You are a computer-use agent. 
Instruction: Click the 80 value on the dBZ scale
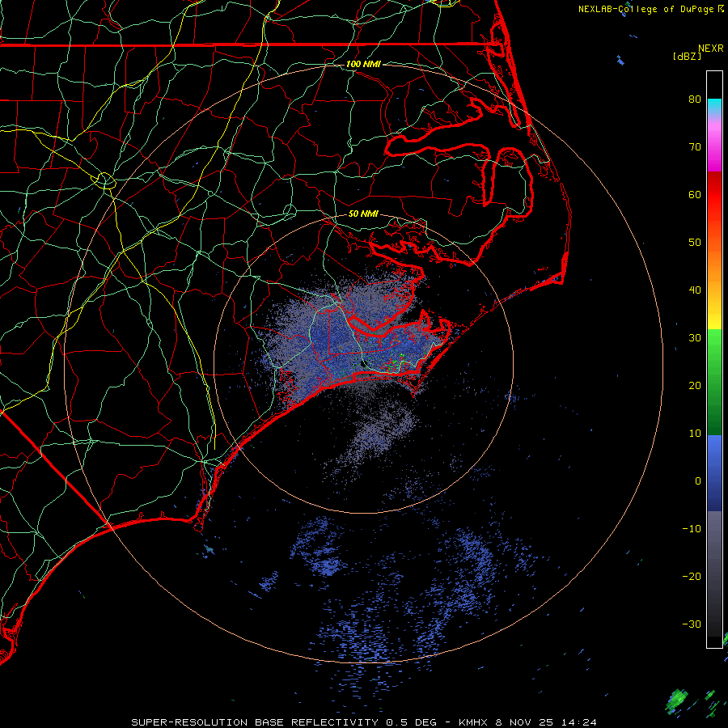695,99
